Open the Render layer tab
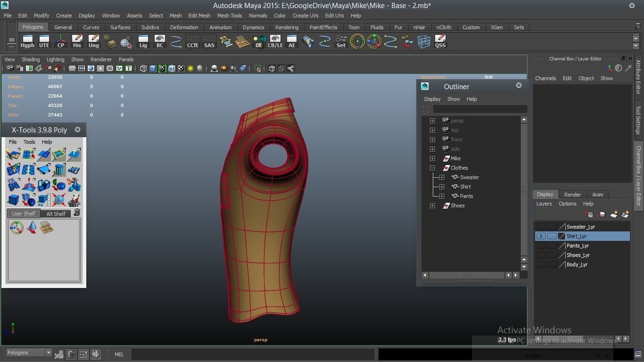Image resolution: width=644 pixels, height=362 pixels. (x=572, y=195)
